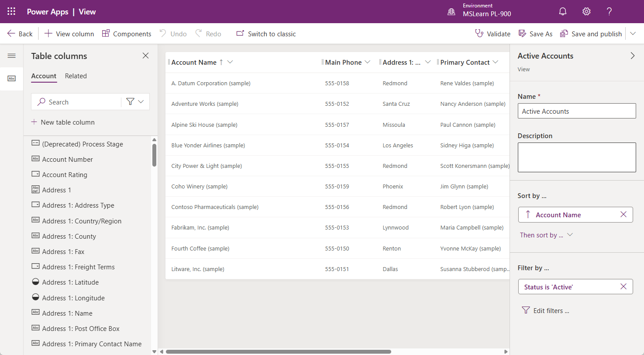Click the Redo command
The width and height of the screenshot is (644, 355).
tap(208, 34)
